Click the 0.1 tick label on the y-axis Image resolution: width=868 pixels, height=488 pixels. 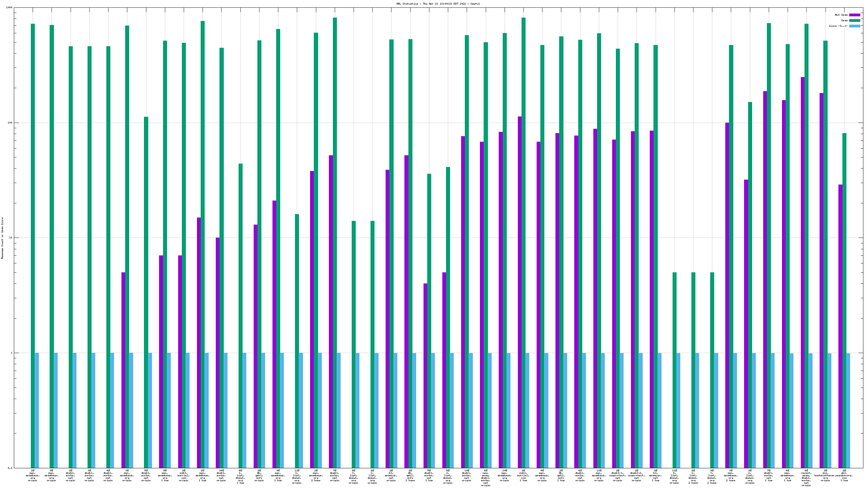10,468
